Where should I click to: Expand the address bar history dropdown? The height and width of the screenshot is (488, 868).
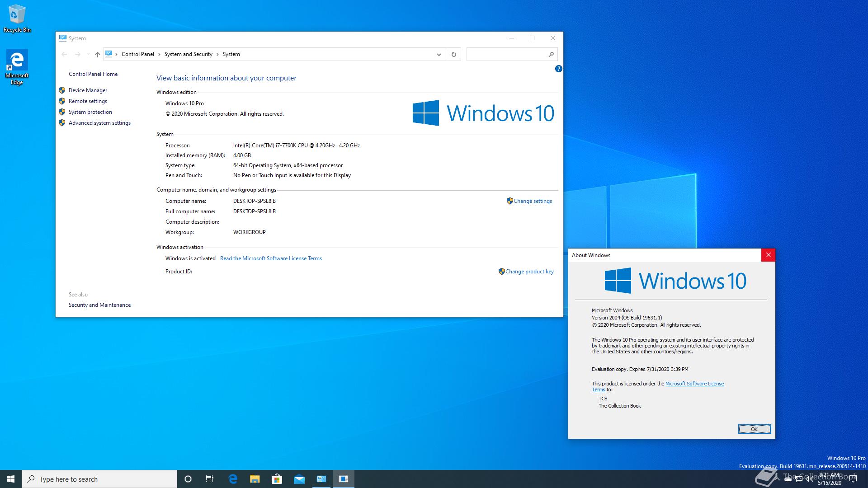439,54
